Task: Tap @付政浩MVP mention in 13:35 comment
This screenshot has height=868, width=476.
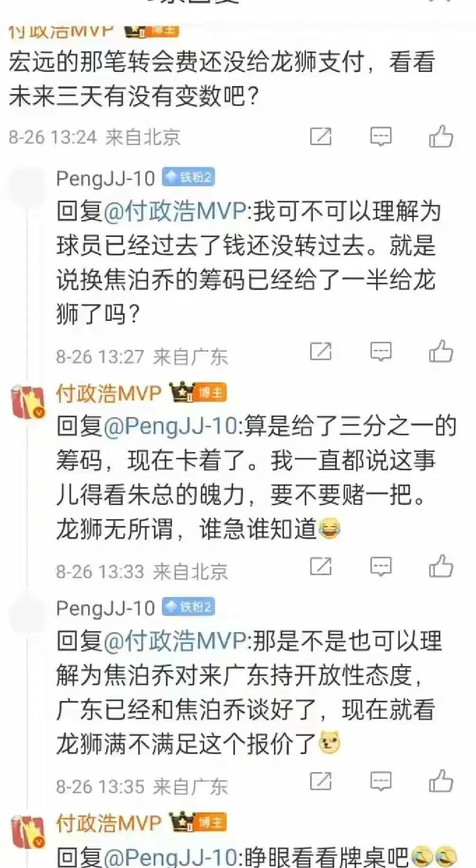Action: point(174,641)
